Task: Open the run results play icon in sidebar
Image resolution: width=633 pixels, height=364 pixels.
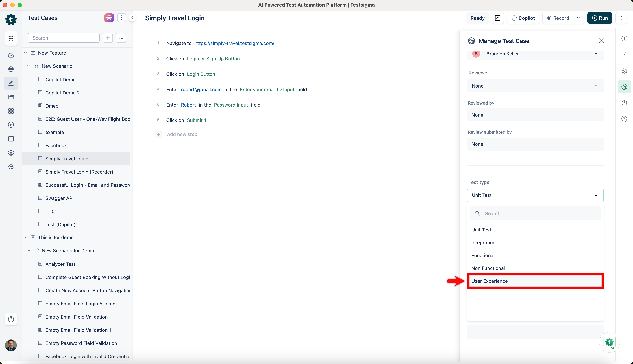Action: click(11, 125)
